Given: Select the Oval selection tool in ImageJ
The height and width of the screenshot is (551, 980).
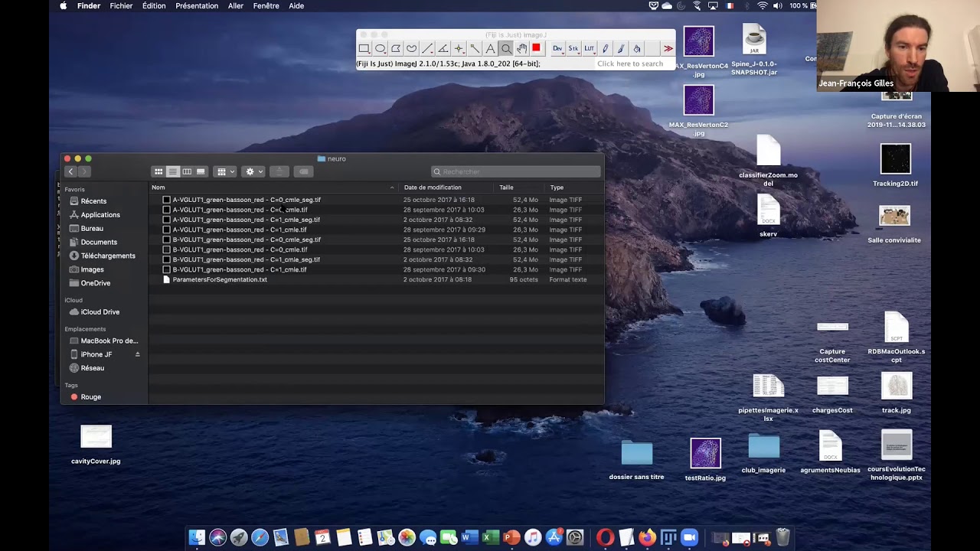Looking at the screenshot, I should [x=380, y=48].
